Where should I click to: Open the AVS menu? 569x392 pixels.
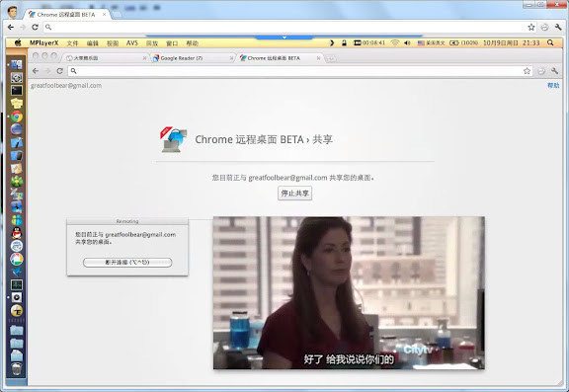point(132,42)
